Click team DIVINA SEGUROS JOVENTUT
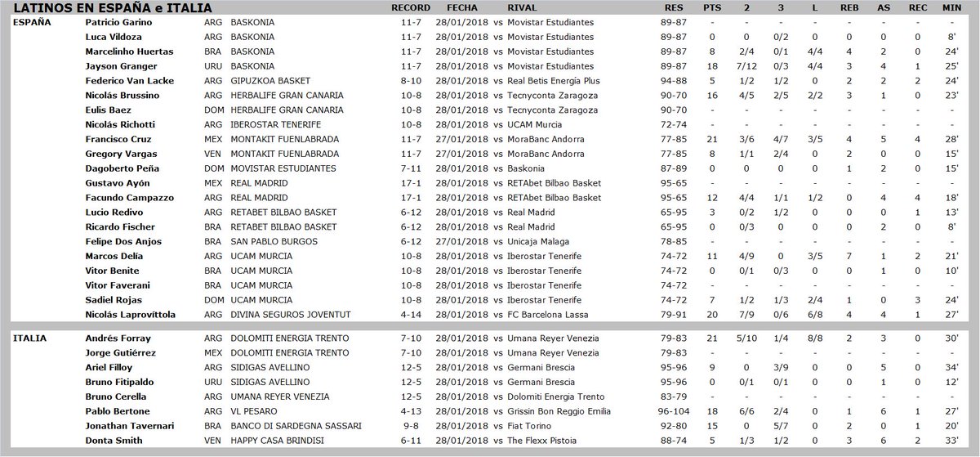This screenshot has height=457, width=980. coord(292,314)
